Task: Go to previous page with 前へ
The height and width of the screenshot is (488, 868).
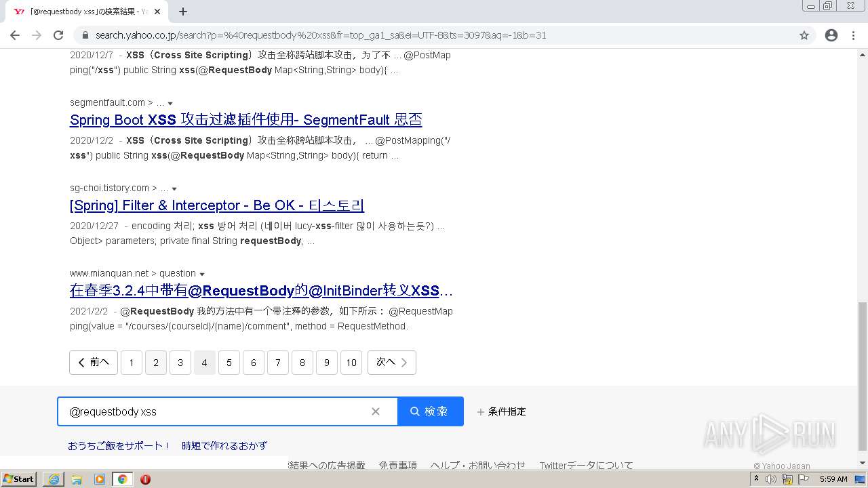Action: coord(94,363)
